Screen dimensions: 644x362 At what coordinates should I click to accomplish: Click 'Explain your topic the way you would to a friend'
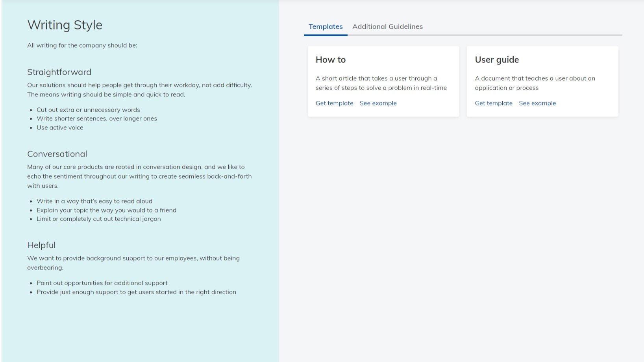(x=106, y=210)
